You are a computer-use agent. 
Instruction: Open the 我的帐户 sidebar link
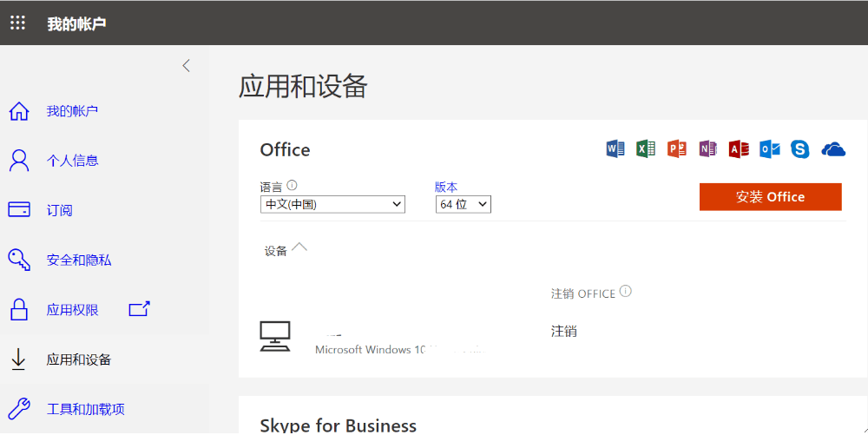tap(72, 111)
